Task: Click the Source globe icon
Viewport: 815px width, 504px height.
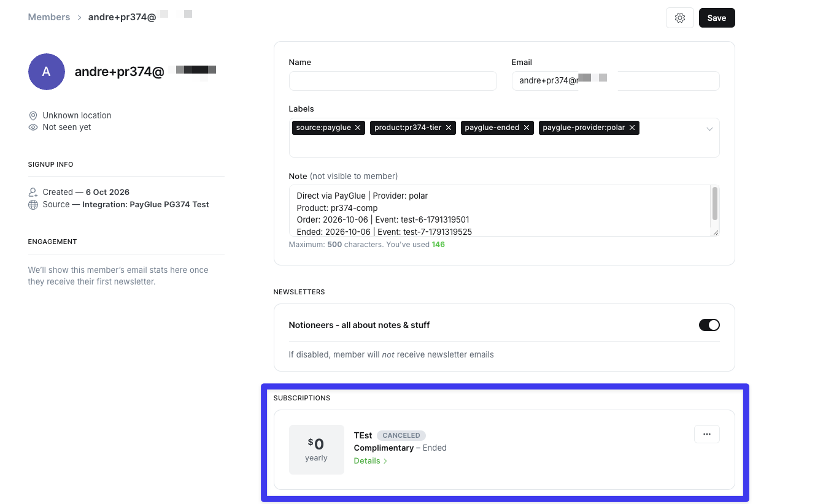Action: tap(33, 205)
